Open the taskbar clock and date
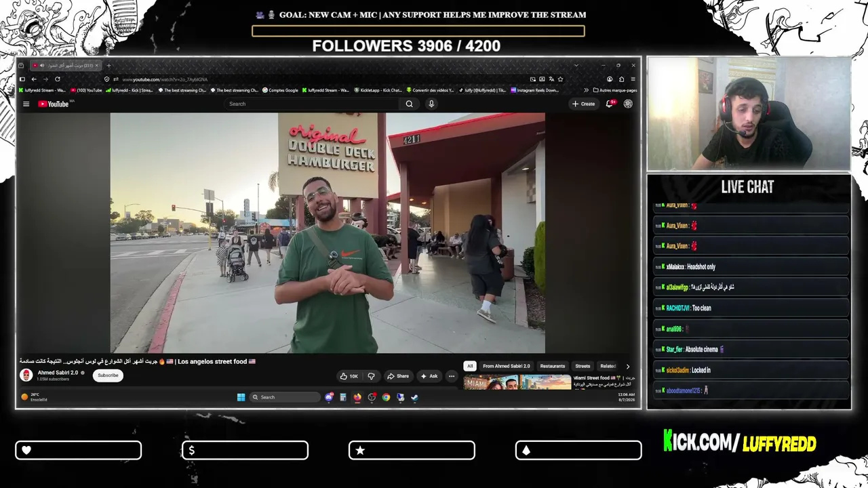Image resolution: width=868 pixels, height=488 pixels. click(626, 397)
